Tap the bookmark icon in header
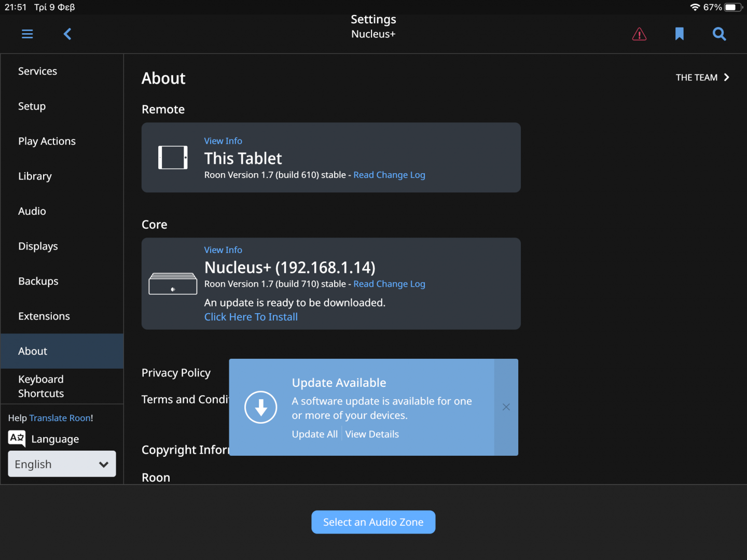Viewport: 747px width, 560px height. tap(680, 34)
